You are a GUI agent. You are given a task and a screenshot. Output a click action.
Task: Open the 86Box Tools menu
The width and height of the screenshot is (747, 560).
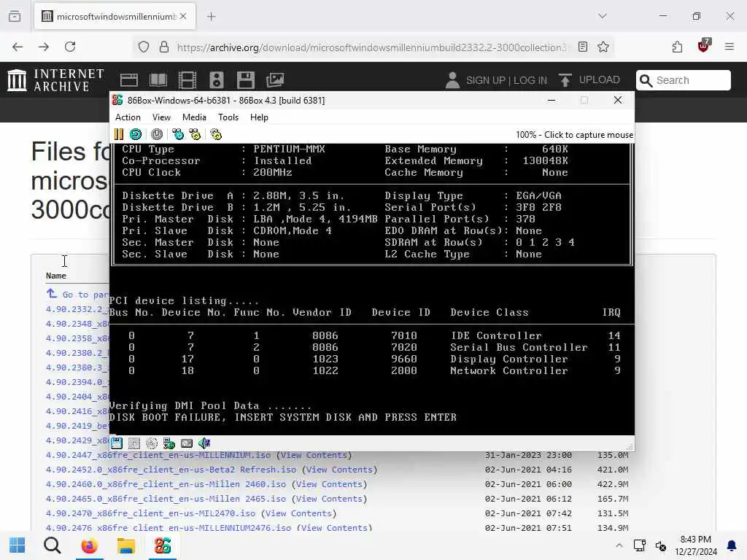click(228, 117)
